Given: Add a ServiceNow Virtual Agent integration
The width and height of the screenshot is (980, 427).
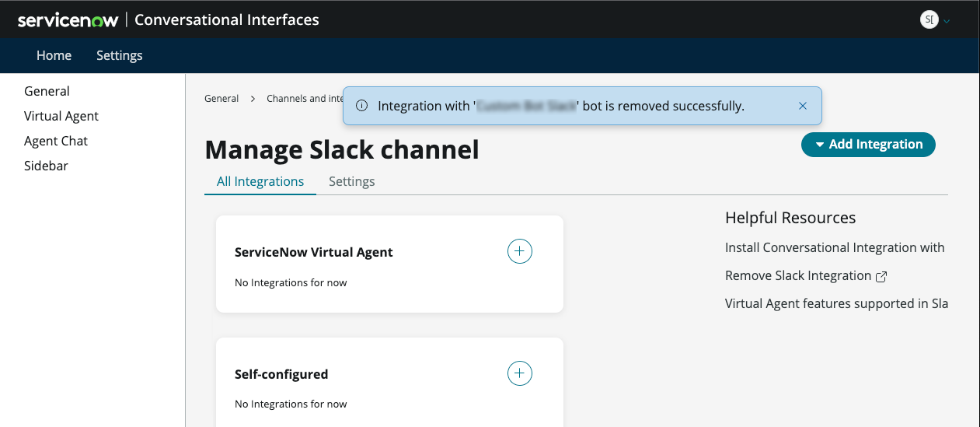Looking at the screenshot, I should tap(520, 251).
